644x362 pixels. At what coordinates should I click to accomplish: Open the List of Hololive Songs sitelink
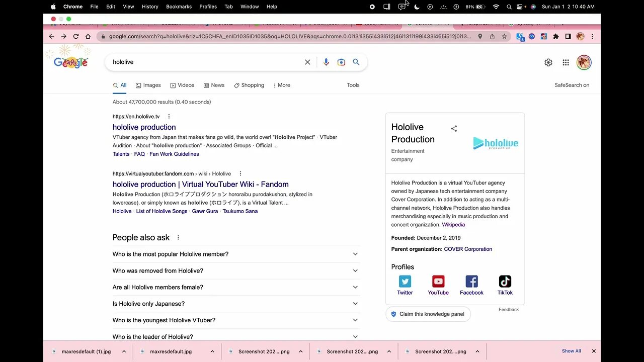[162, 211]
